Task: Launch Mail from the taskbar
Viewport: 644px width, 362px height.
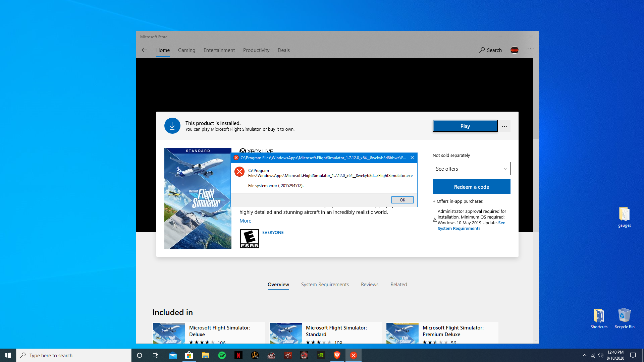Action: pos(172,355)
